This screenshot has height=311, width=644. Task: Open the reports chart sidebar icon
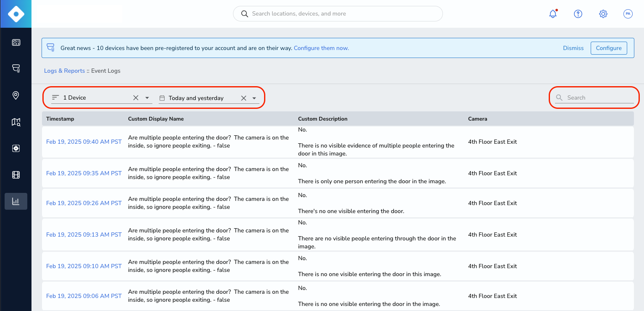pos(16,201)
